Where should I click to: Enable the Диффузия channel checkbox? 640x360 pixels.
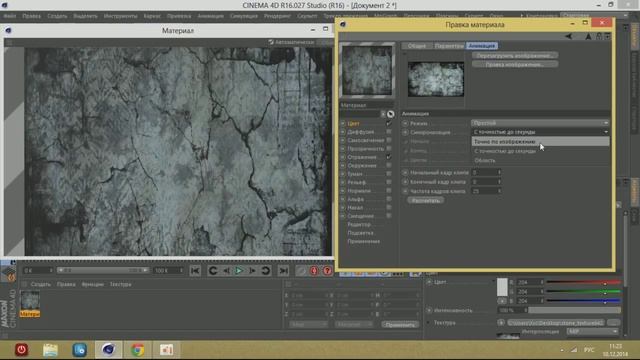(x=389, y=132)
